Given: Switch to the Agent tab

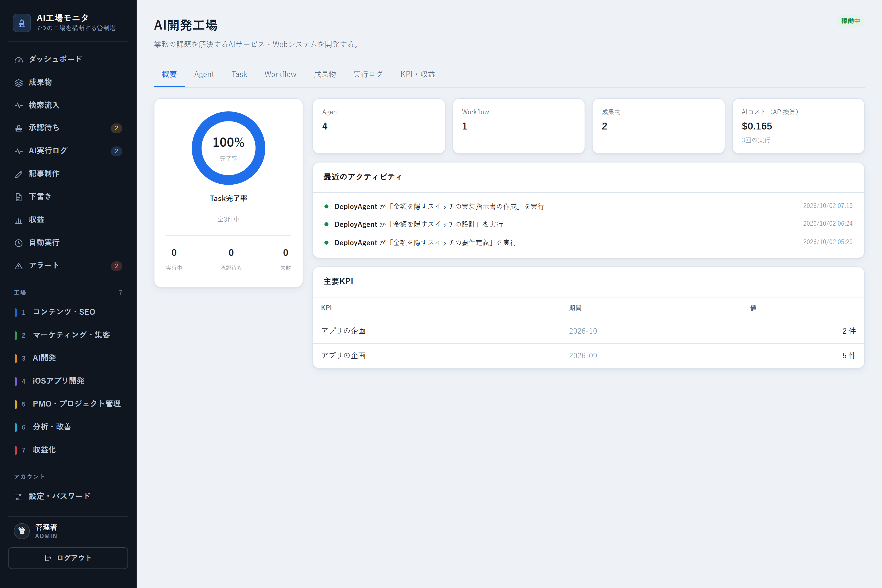Looking at the screenshot, I should pos(204,74).
